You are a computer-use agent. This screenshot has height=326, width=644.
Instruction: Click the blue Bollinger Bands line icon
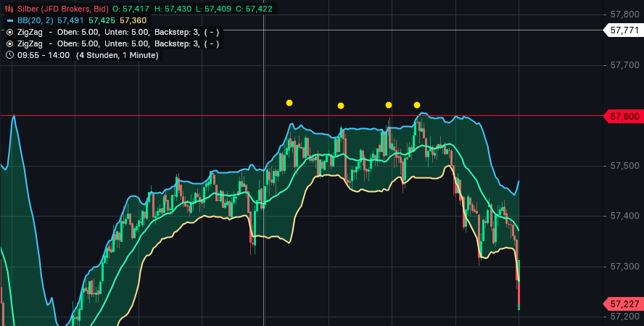(x=9, y=20)
